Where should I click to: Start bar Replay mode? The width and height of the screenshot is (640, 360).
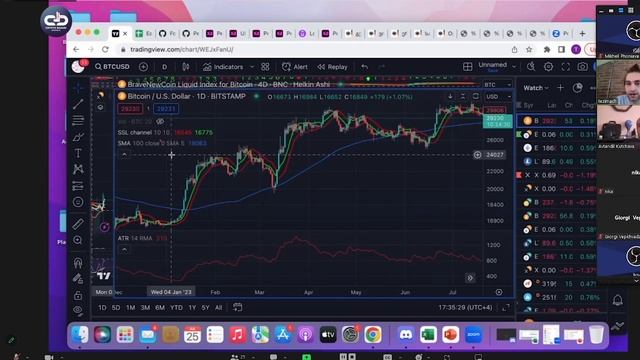click(333, 67)
